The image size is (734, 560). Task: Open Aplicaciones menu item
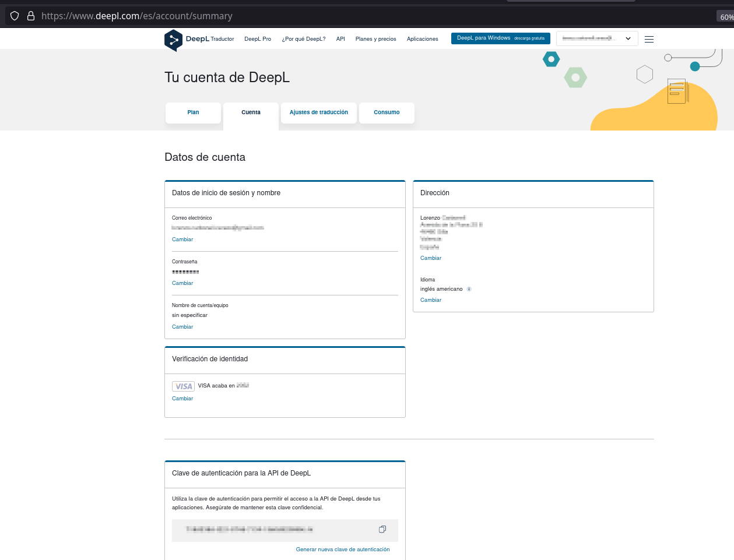point(423,39)
